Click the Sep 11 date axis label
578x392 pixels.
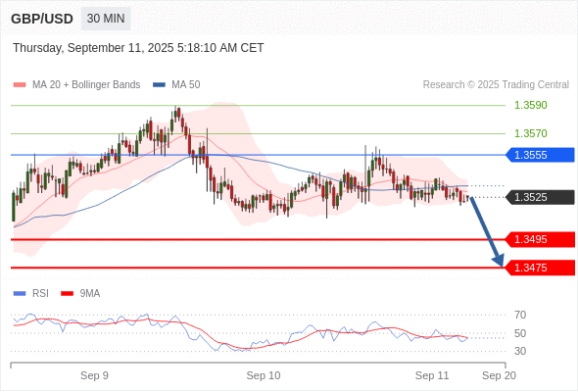coord(432,375)
